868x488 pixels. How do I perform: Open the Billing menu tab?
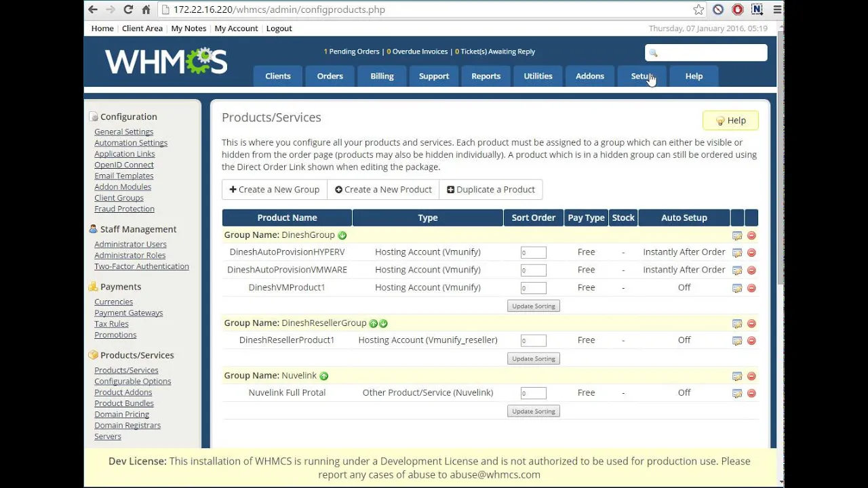(x=382, y=76)
